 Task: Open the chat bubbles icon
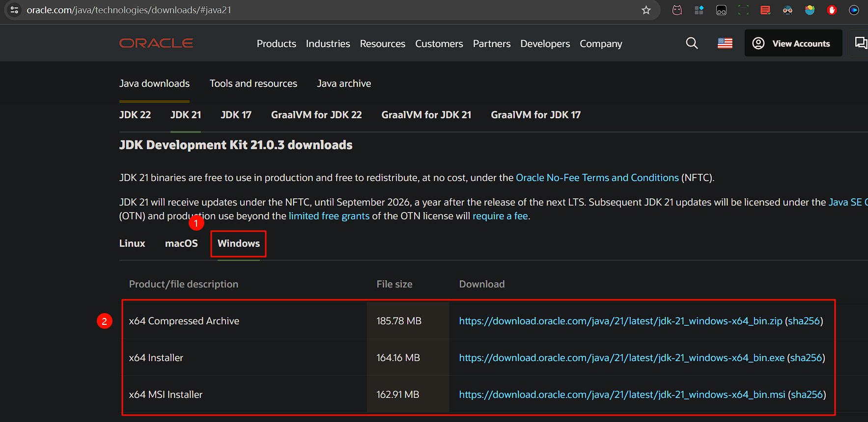tap(860, 43)
